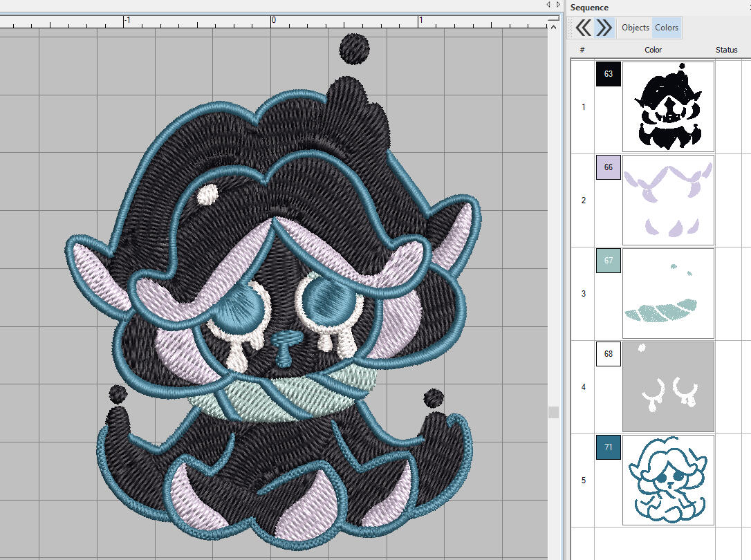751x560 pixels.
Task: Select dark teal color swatch 71
Action: (609, 447)
